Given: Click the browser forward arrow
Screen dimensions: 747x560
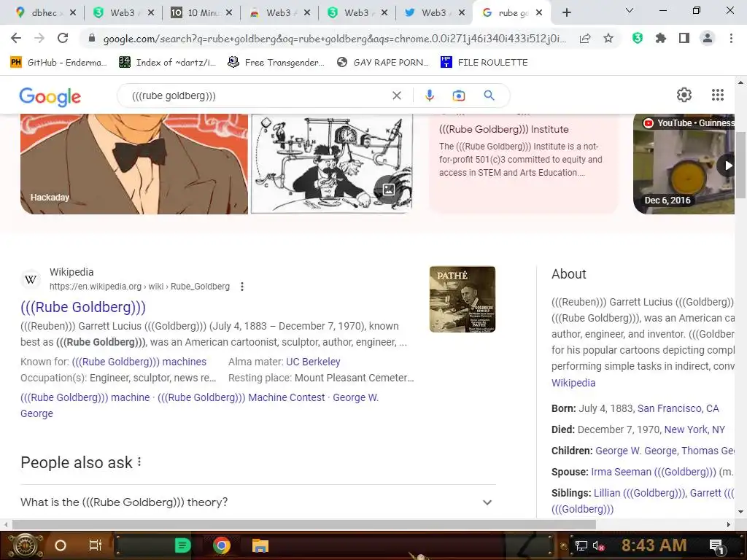Looking at the screenshot, I should tap(39, 38).
